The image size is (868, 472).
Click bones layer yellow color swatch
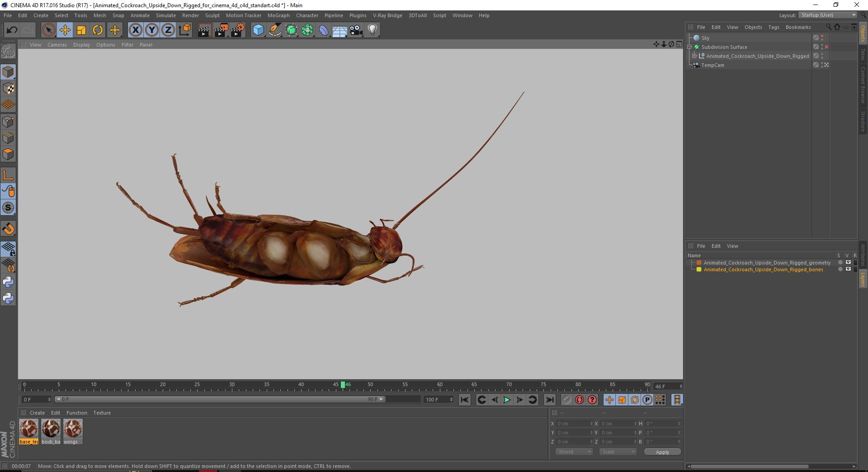[x=699, y=269]
